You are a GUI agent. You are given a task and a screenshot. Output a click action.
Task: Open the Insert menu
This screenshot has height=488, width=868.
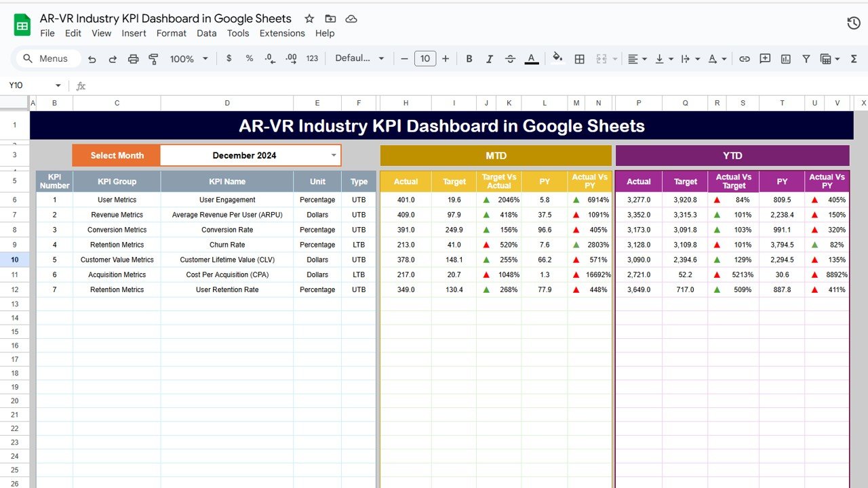[134, 33]
